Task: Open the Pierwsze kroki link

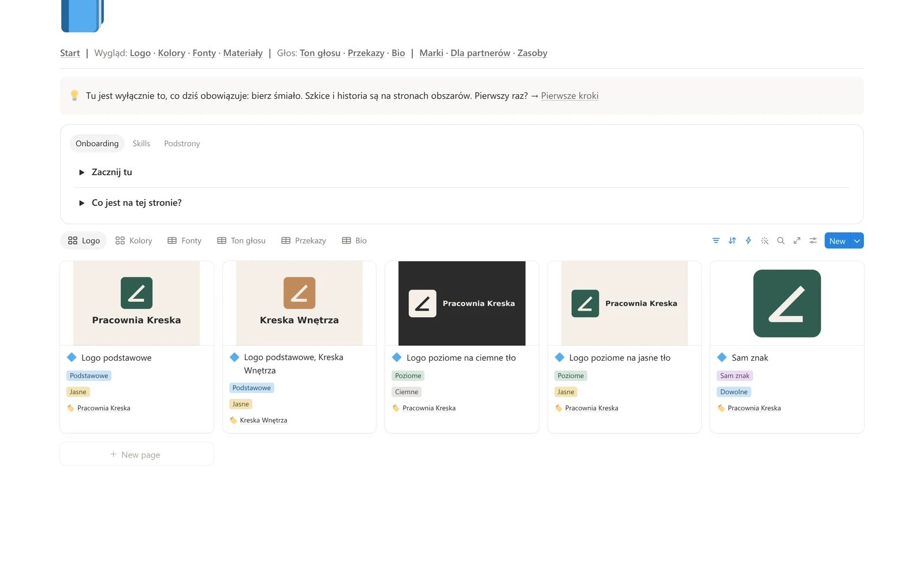Action: click(569, 96)
